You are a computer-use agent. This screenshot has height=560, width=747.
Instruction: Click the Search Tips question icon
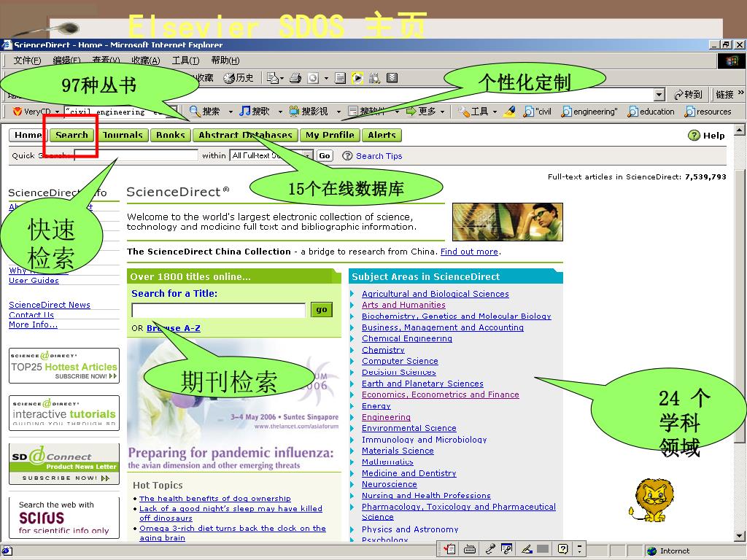pyautogui.click(x=347, y=156)
